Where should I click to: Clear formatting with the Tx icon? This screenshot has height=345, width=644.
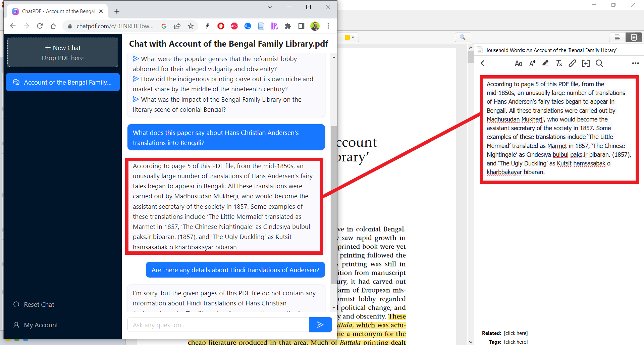[x=559, y=63]
